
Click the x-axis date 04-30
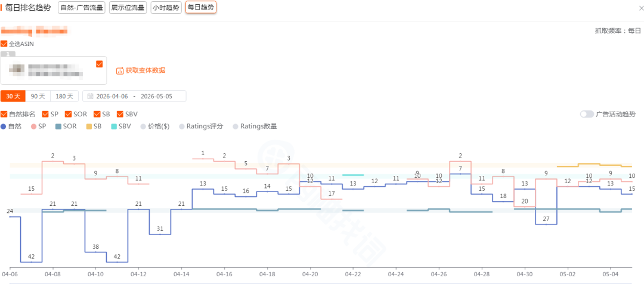[525, 274]
